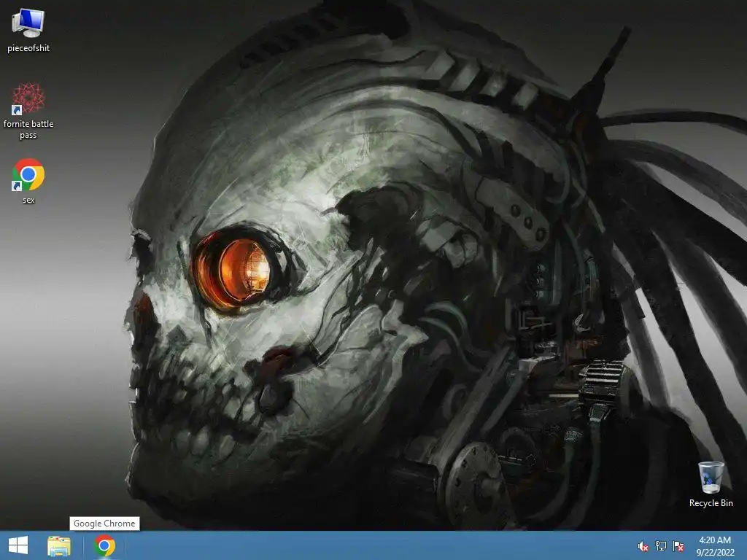Open the Action Center flag icon

pos(678,546)
